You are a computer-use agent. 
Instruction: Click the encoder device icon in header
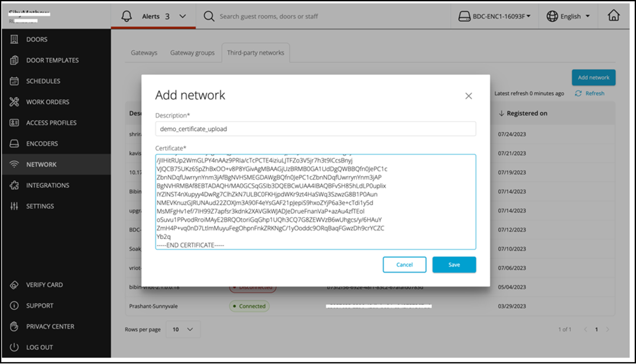coord(464,16)
